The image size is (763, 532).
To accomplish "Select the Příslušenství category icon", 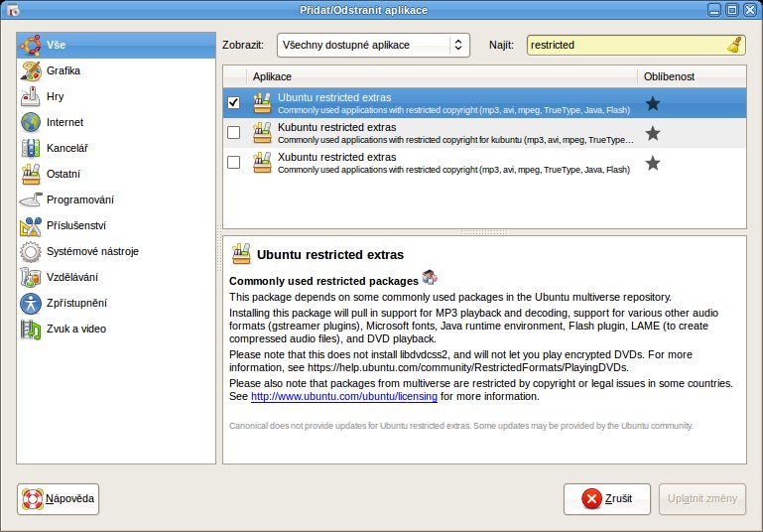I will (x=31, y=226).
